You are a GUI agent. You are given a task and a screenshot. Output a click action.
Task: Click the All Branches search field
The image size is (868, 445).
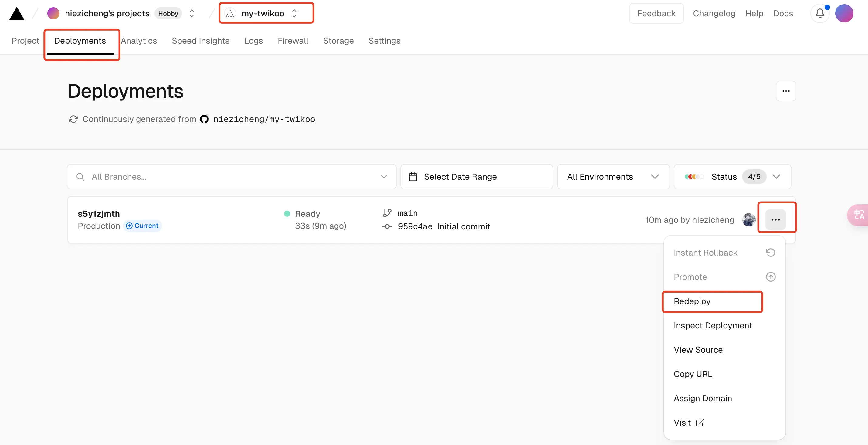tap(232, 177)
